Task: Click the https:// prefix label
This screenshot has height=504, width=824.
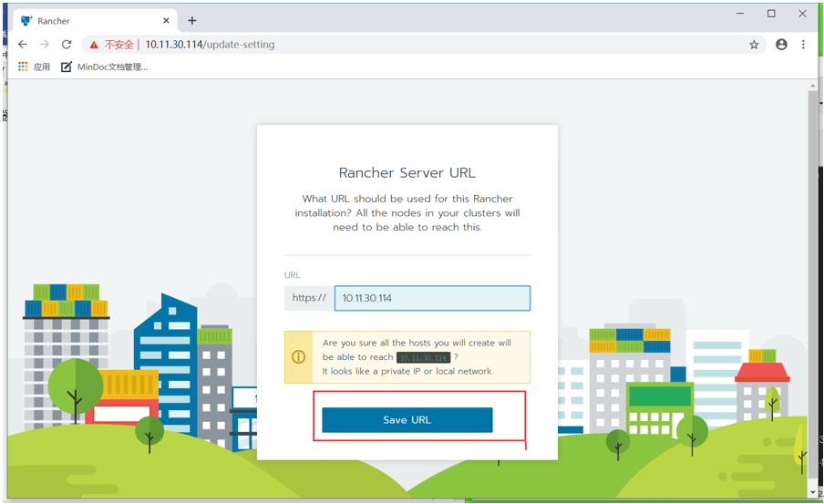Action: (309, 298)
